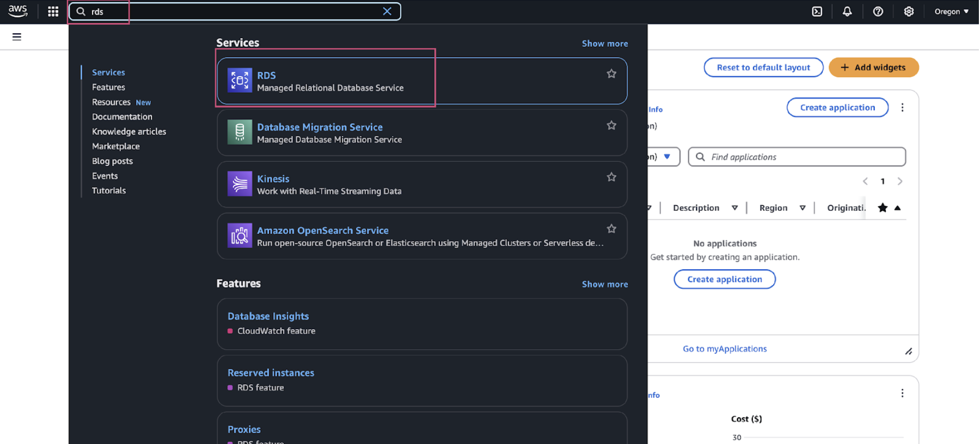Sort by the Region column arrow
This screenshot has height=444, width=980.
pos(803,208)
